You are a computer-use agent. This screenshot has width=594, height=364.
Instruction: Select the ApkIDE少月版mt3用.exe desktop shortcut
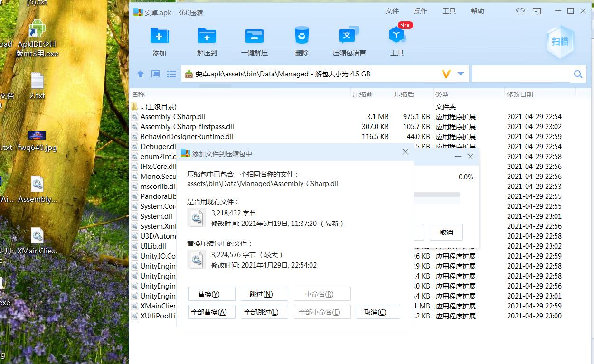(x=37, y=39)
